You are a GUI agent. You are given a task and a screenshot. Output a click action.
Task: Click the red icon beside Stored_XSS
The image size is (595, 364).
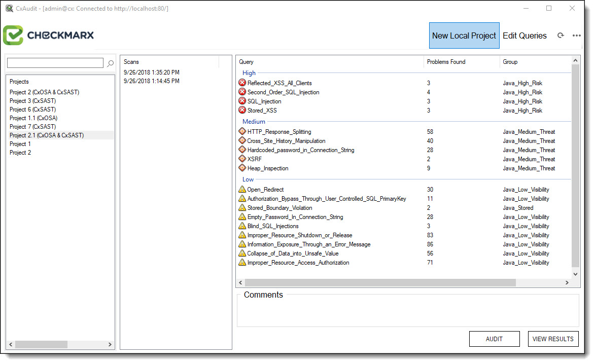point(242,110)
